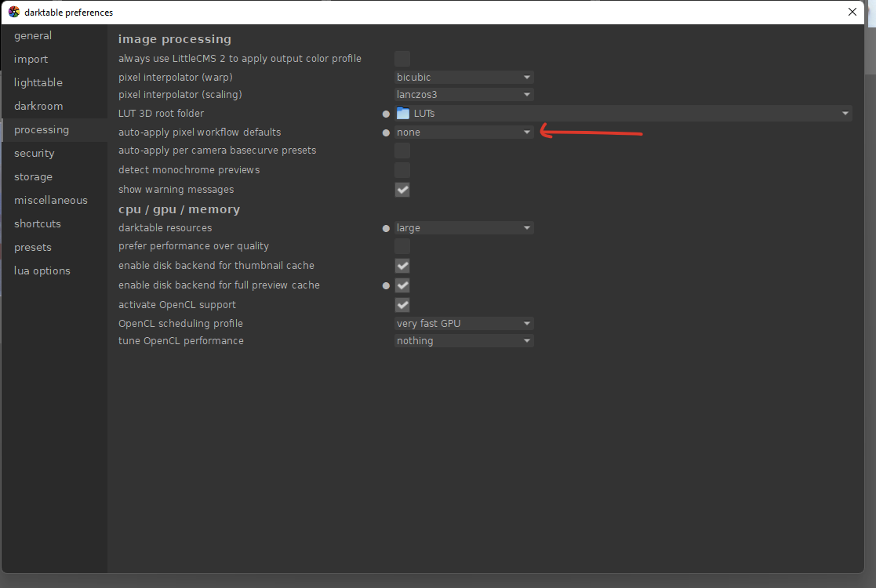
Task: Click 'tune OpenCL performance' label
Action: [x=181, y=340]
